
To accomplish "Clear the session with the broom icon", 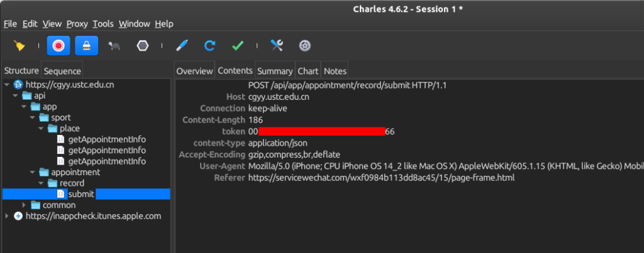I will (x=20, y=46).
